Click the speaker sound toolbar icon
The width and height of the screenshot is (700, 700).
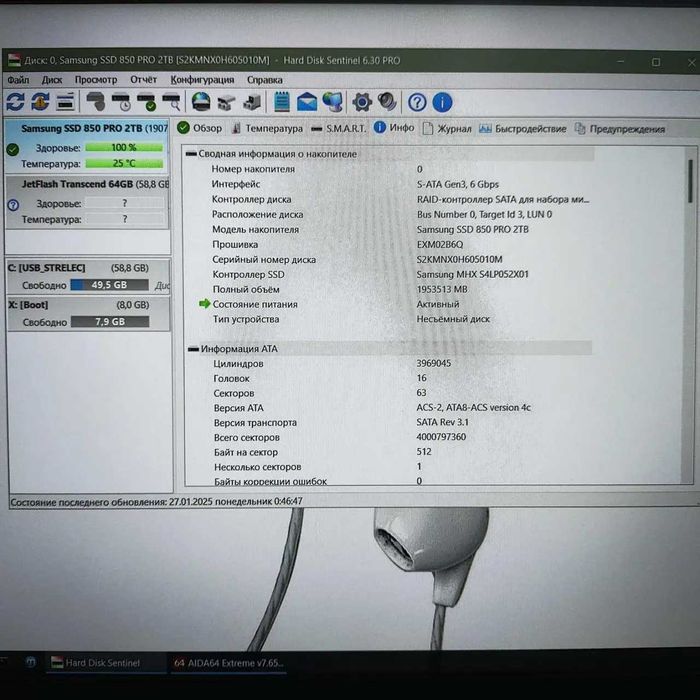click(387, 102)
